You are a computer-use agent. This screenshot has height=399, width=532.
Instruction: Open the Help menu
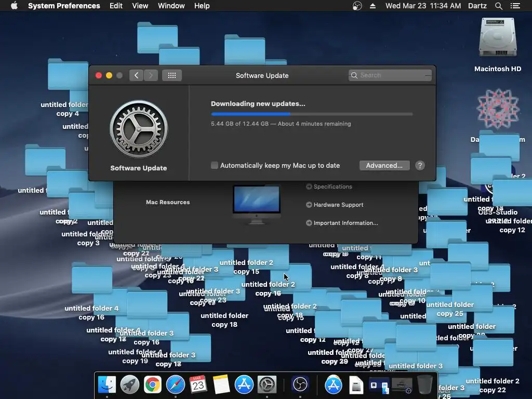click(202, 6)
